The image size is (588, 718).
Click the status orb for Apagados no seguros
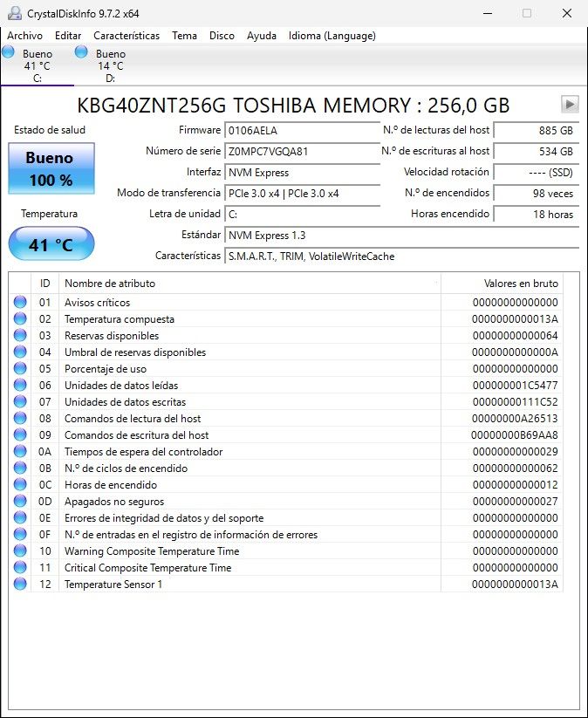(20, 501)
